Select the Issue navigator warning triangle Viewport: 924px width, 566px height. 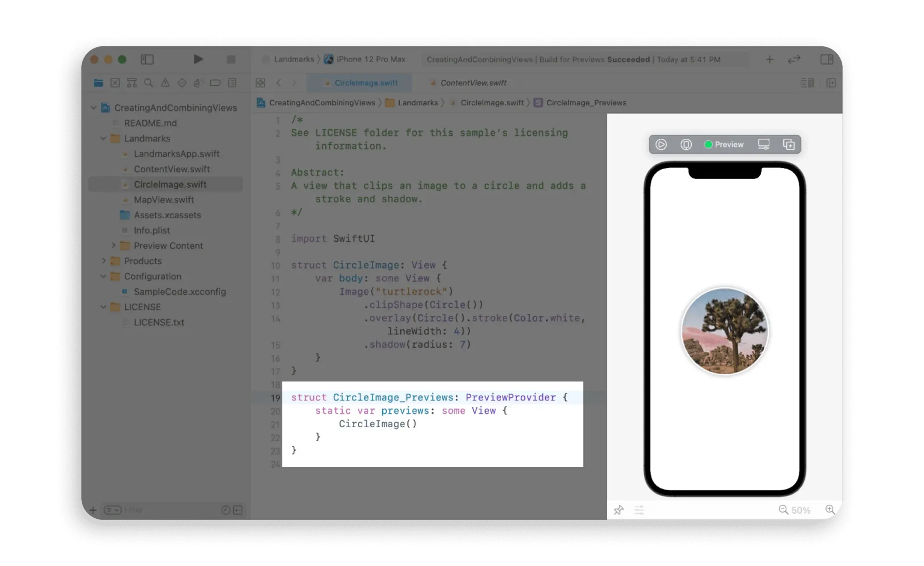coord(166,83)
